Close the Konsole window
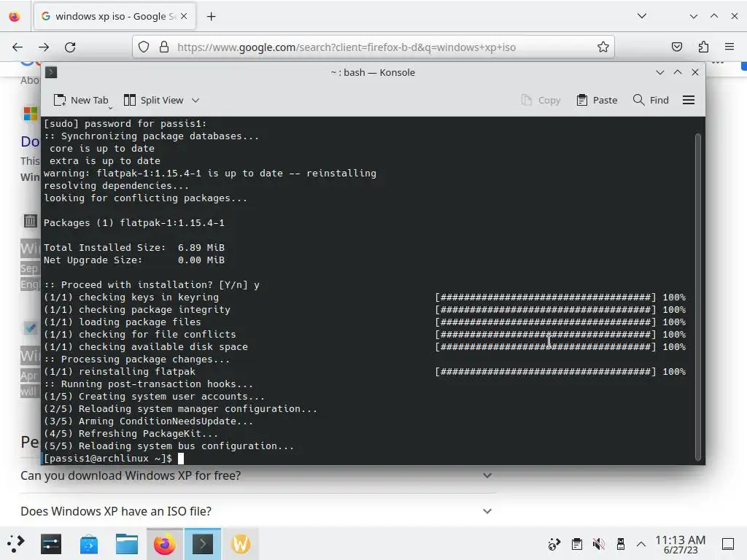Viewport: 747px width, 560px height. coord(695,72)
